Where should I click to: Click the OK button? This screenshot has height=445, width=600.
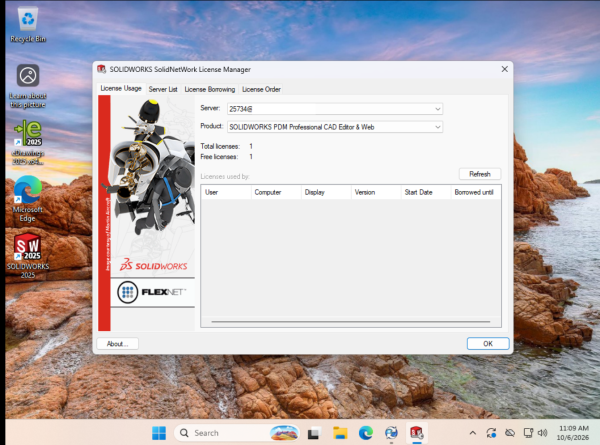click(488, 344)
